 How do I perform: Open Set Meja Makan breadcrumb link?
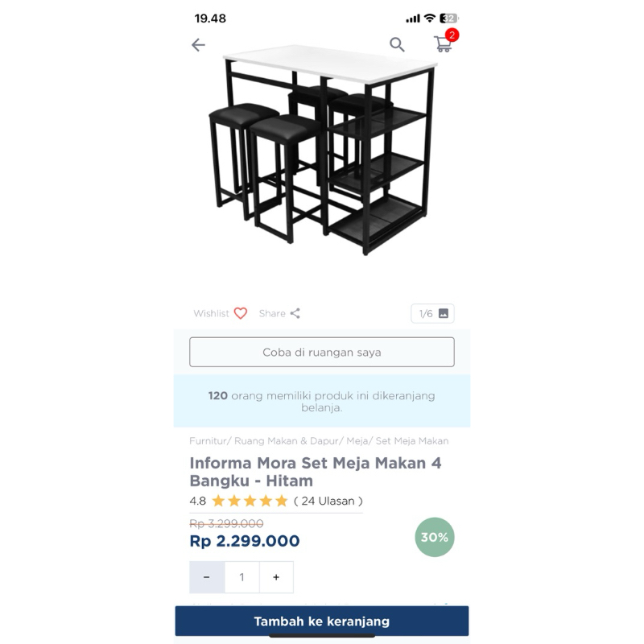412,441
